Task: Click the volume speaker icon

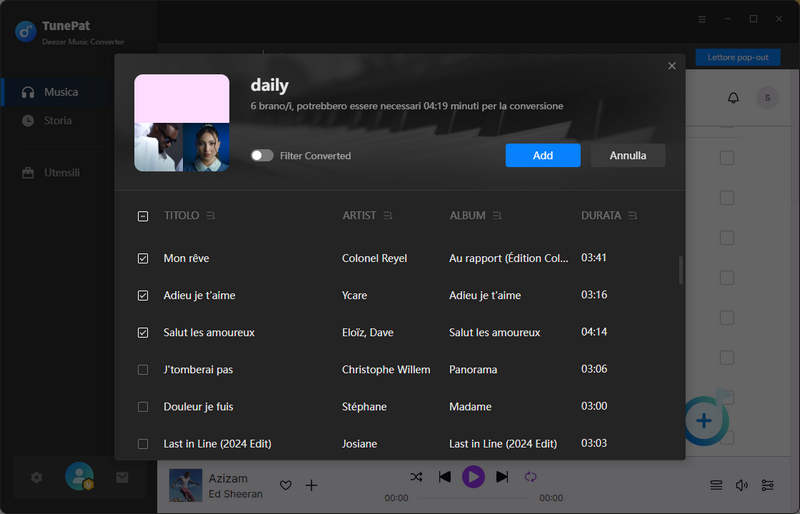Action: click(x=741, y=485)
